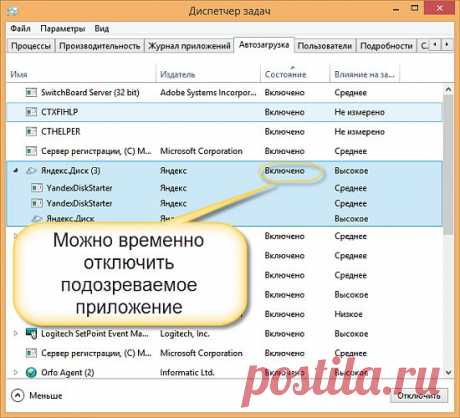Switch to the Подробности tab
460x418 pixels.
coord(386,46)
